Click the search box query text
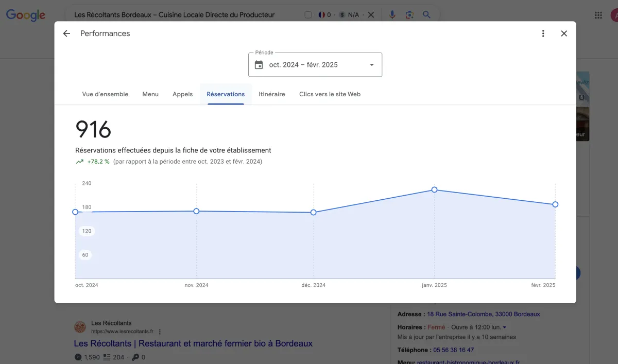 point(175,15)
